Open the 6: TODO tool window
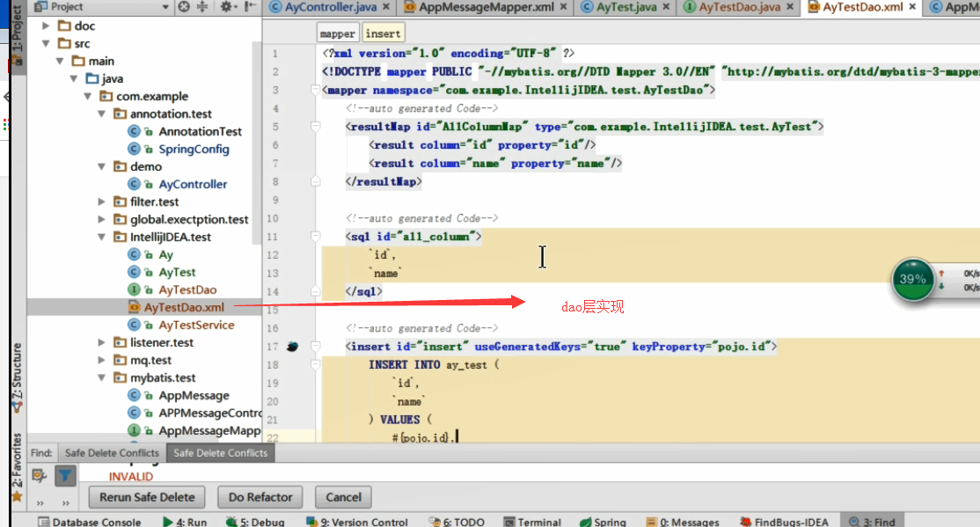The height and width of the screenshot is (527, 980). [x=457, y=522]
